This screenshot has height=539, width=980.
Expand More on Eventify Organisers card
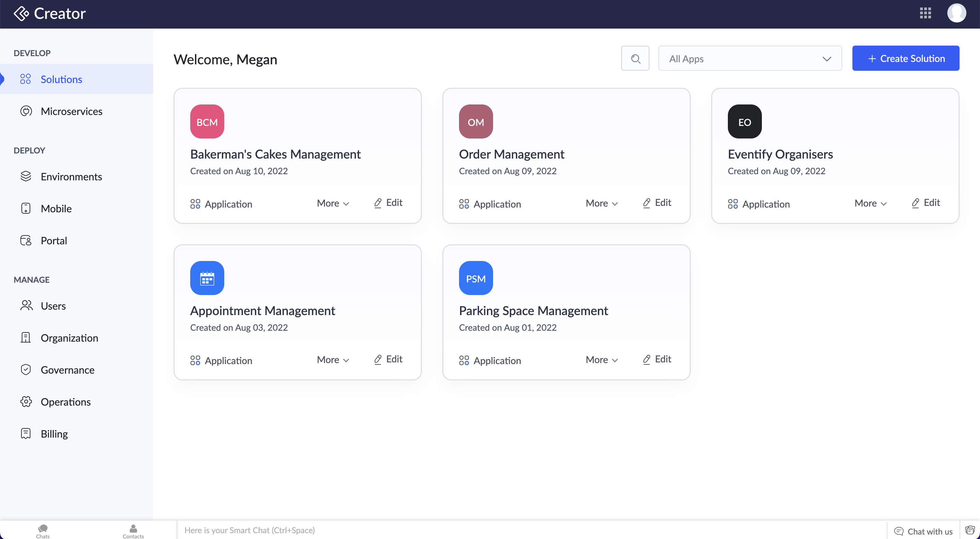pyautogui.click(x=870, y=203)
